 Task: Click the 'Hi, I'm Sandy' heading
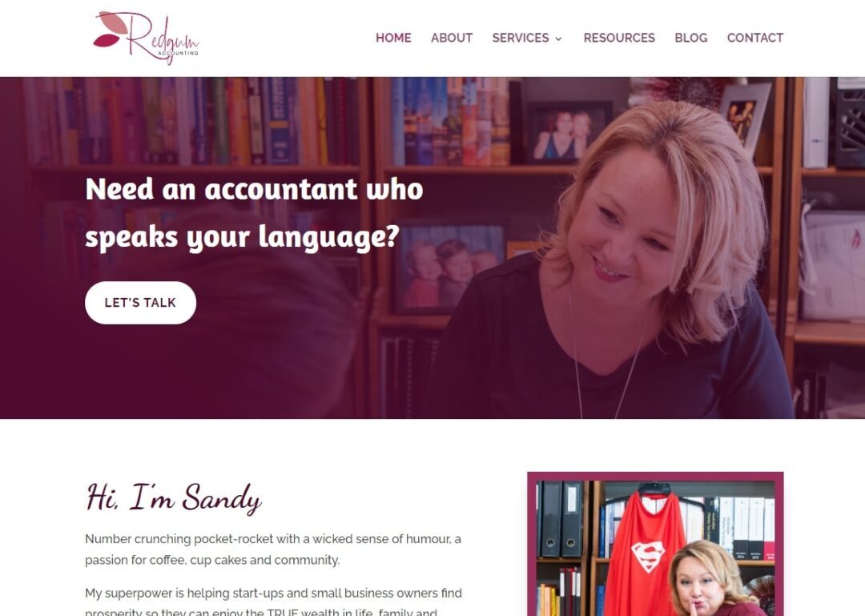click(173, 498)
